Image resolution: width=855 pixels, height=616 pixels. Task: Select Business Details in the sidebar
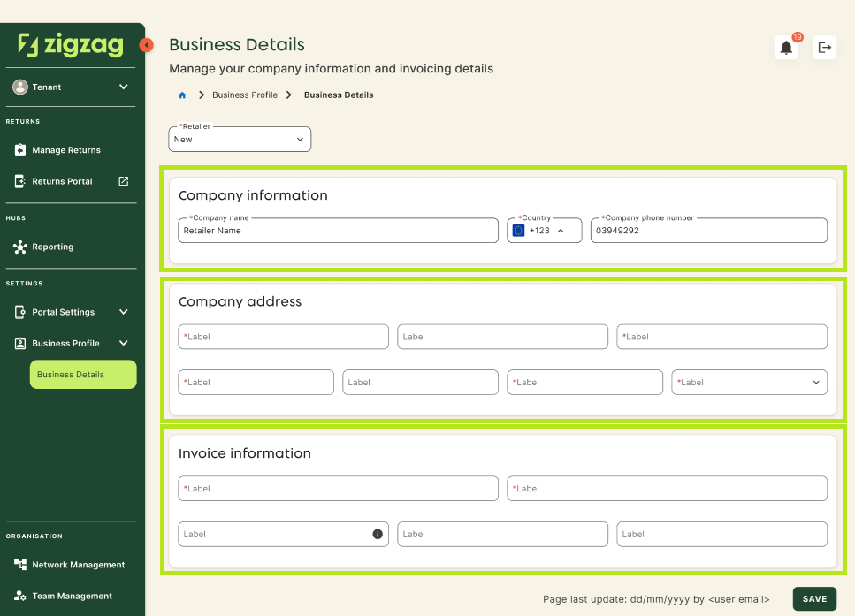click(83, 374)
